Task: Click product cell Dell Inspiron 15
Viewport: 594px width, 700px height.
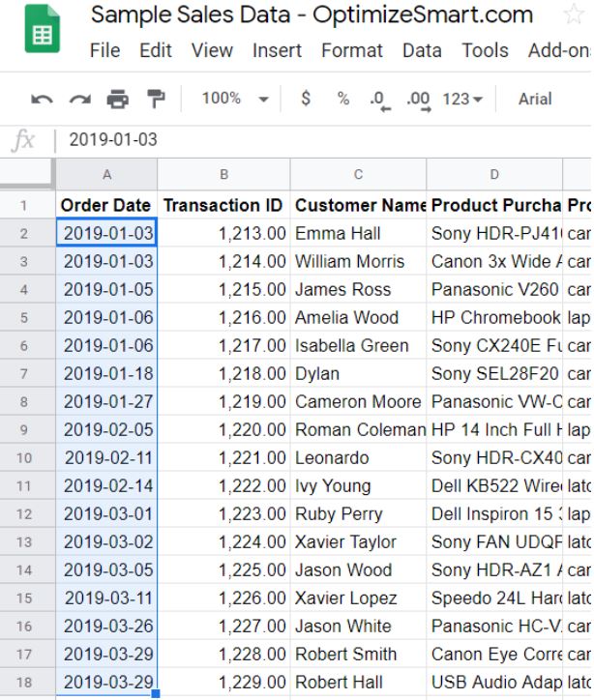Action: [494, 513]
